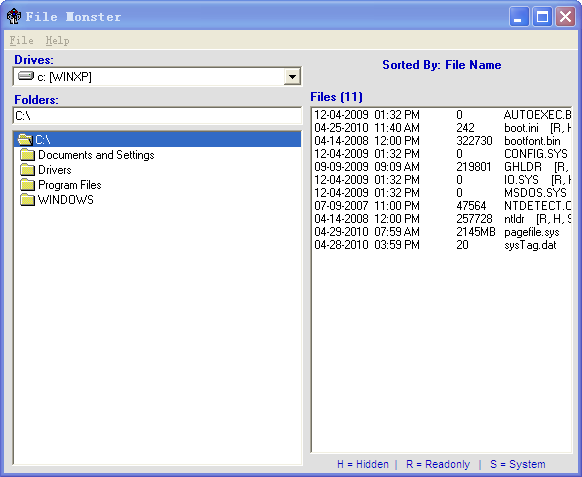
Task: Select the pagefile.sys file row
Action: click(x=442, y=232)
